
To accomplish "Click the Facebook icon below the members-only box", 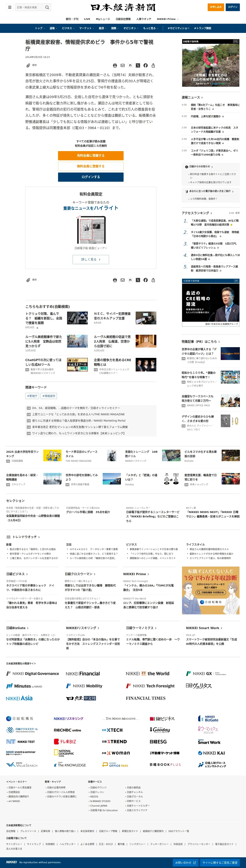I will (145, 280).
